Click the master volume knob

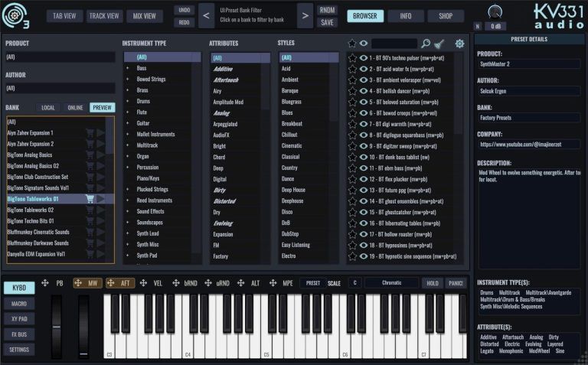point(495,11)
